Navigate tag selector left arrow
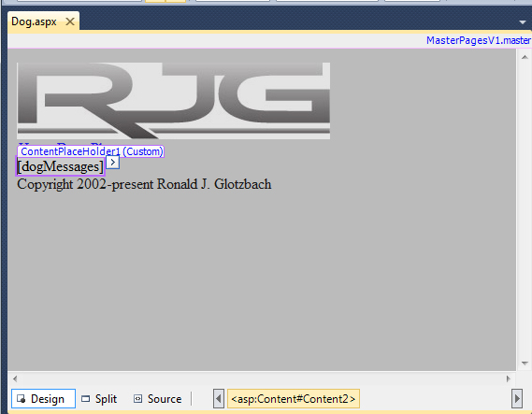The image size is (532, 414). point(219,399)
